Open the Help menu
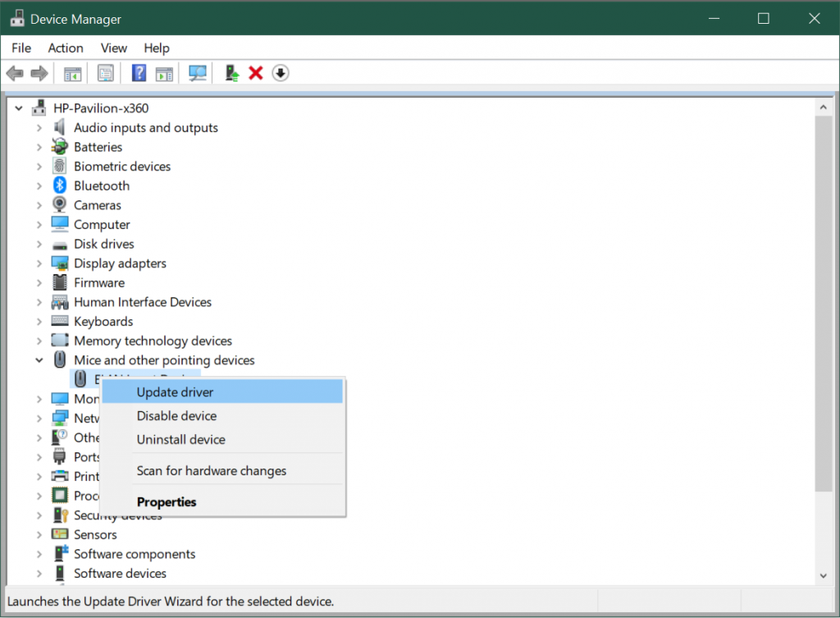This screenshot has width=840, height=618. 157,48
